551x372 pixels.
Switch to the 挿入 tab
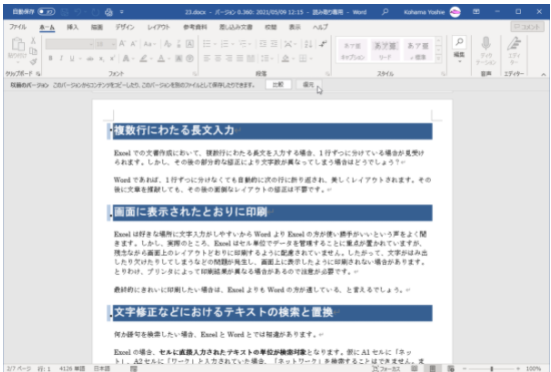tap(72, 27)
